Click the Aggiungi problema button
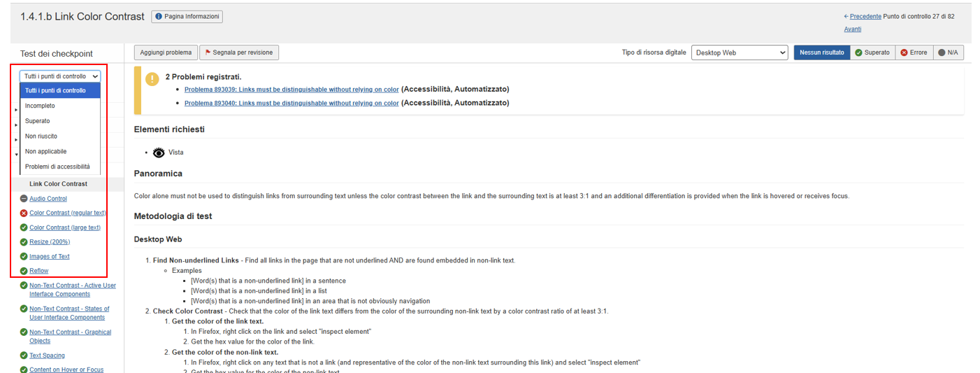The width and height of the screenshot is (980, 373). pos(166,52)
